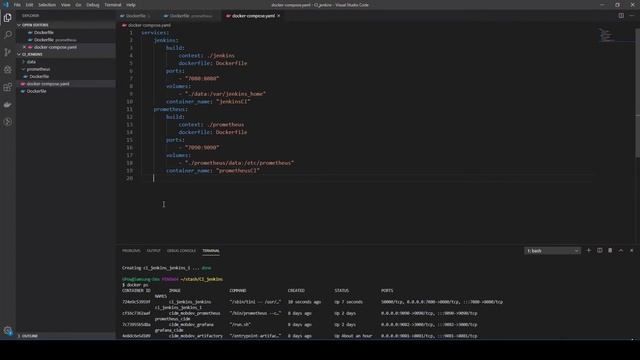Click line number 11 in the gutter

pos(129,109)
